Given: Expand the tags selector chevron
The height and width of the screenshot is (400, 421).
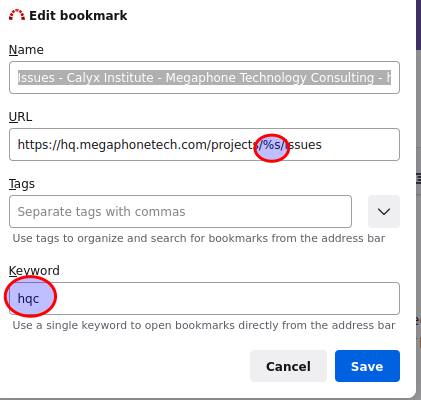Looking at the screenshot, I should (x=384, y=212).
